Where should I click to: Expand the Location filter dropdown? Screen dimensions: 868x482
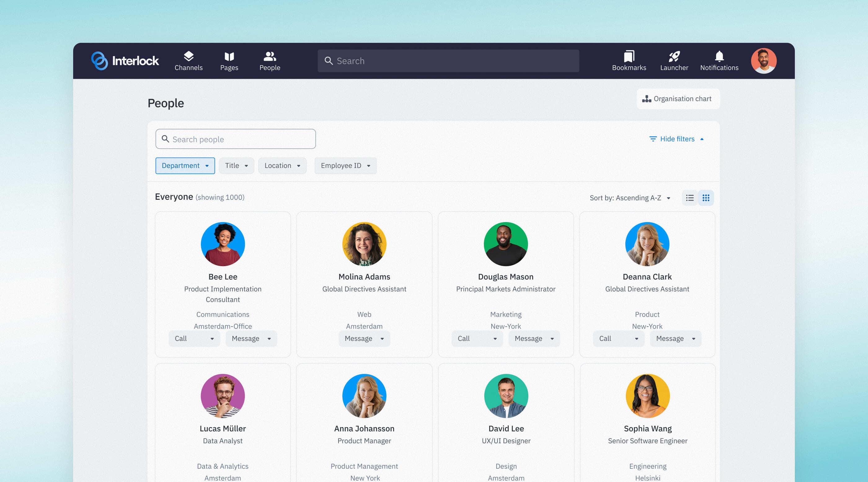coord(282,166)
